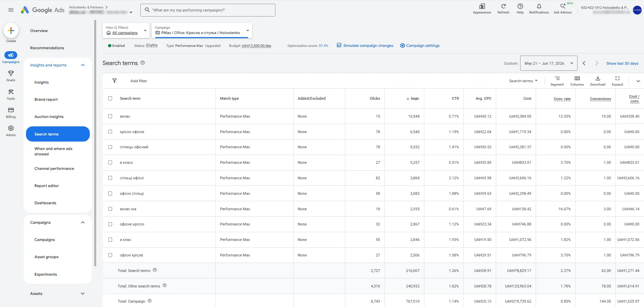
Task: Open Billing card icon
Action: coord(11,110)
